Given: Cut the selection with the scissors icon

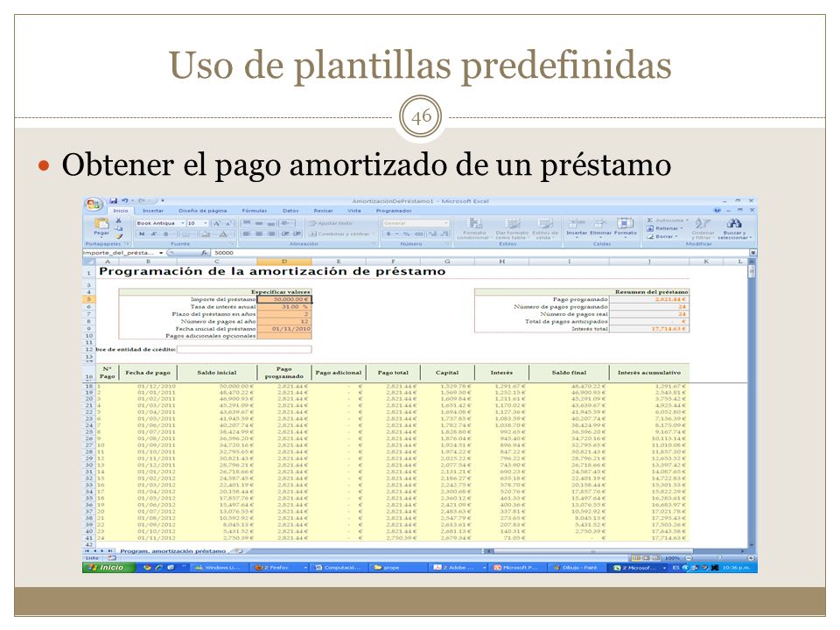Looking at the screenshot, I should click(118, 220).
